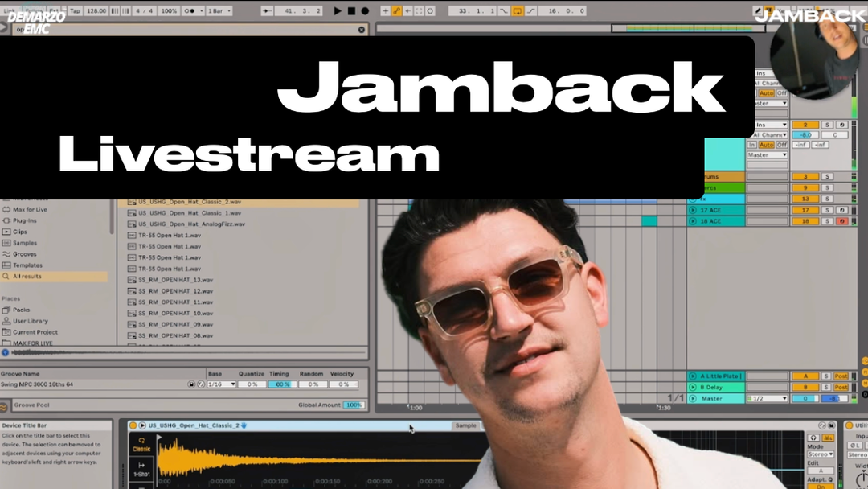Enable Auto monitoring on track 2
Viewport: 868px width, 489px height.
[766, 145]
